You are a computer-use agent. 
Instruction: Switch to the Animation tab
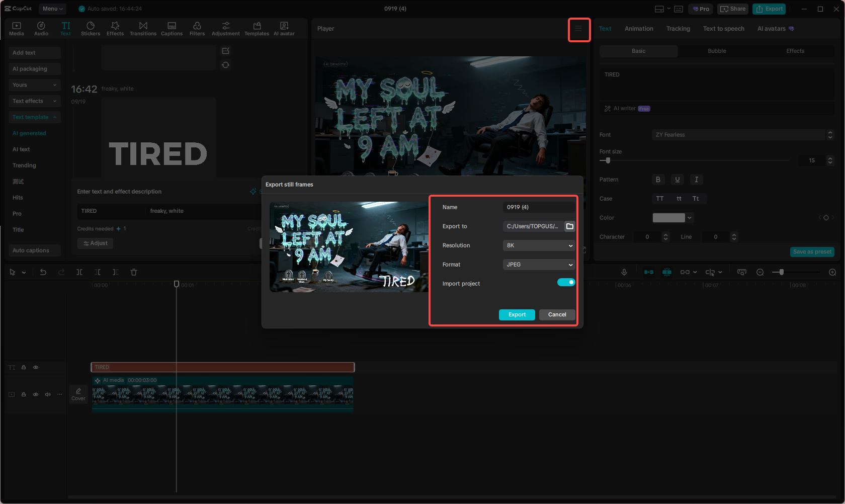tap(639, 29)
